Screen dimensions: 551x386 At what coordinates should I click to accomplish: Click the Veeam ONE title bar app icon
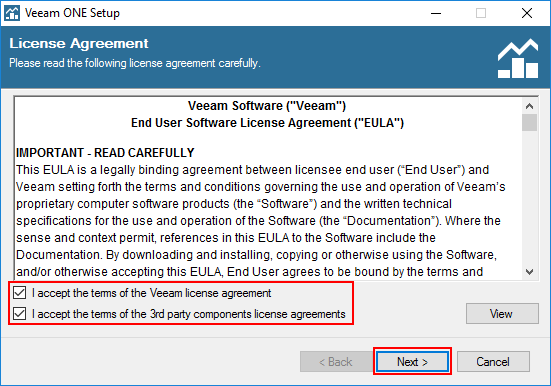click(x=12, y=13)
